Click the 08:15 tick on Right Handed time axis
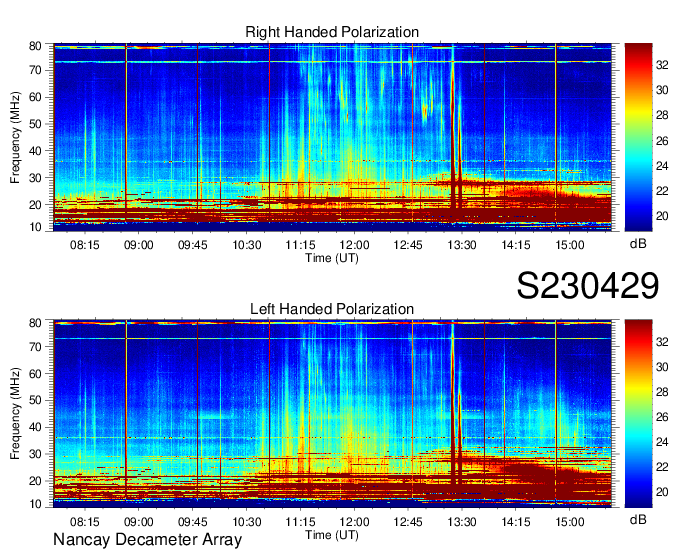 coord(85,245)
